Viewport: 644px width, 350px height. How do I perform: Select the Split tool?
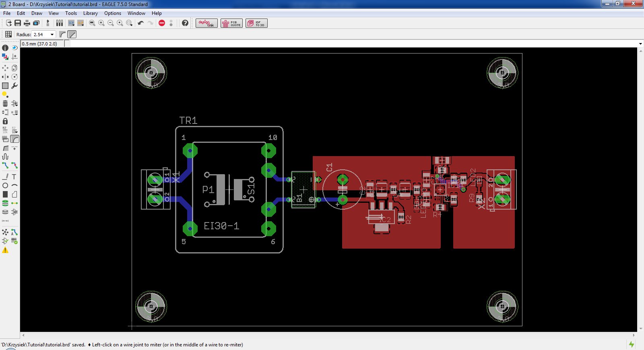click(x=5, y=148)
